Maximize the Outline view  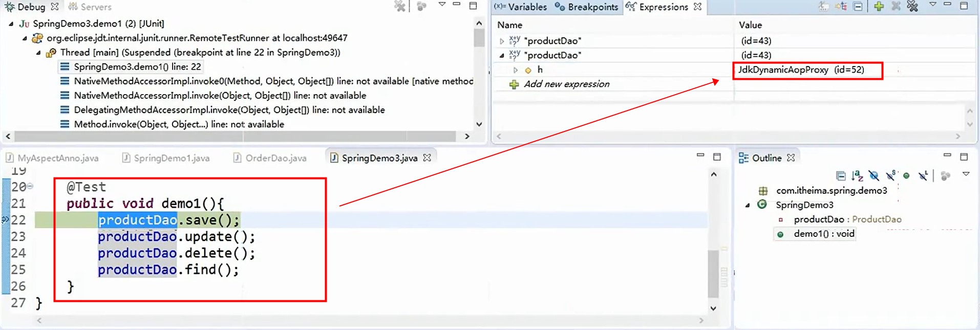click(x=964, y=157)
